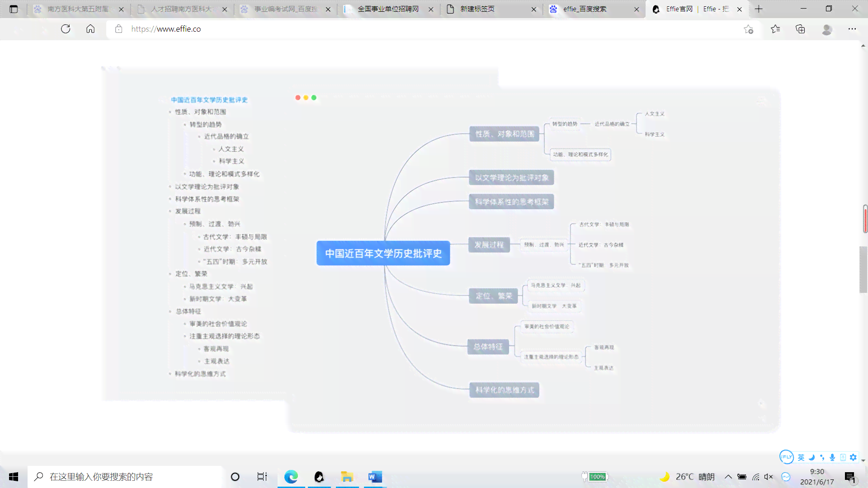
Task: Start iFLY voice input microphone
Action: pos(832,457)
